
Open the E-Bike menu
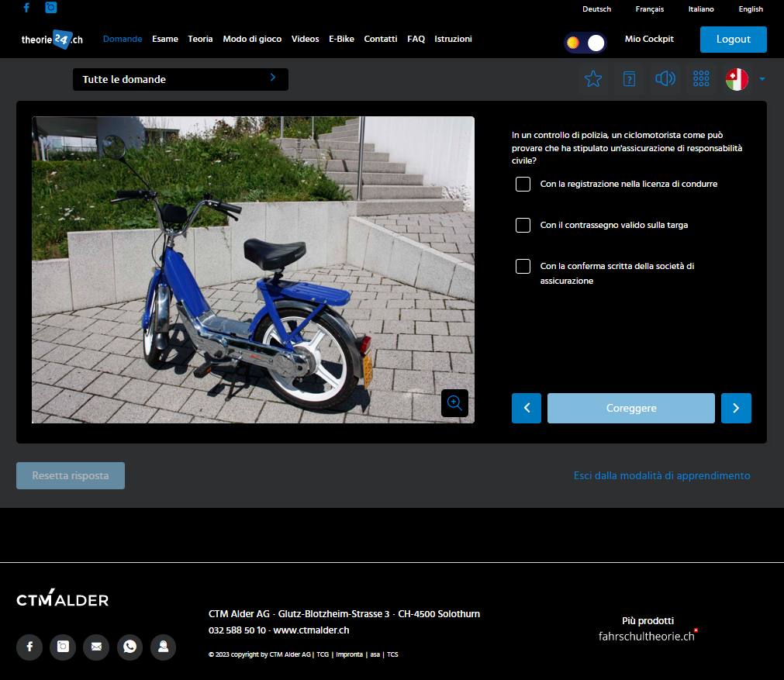pyautogui.click(x=341, y=39)
